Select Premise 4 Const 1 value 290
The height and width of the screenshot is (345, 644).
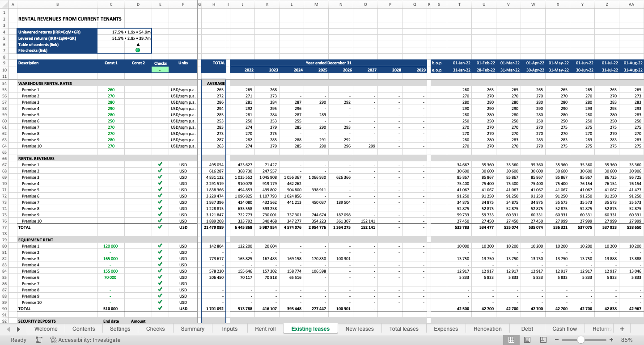[x=111, y=108]
